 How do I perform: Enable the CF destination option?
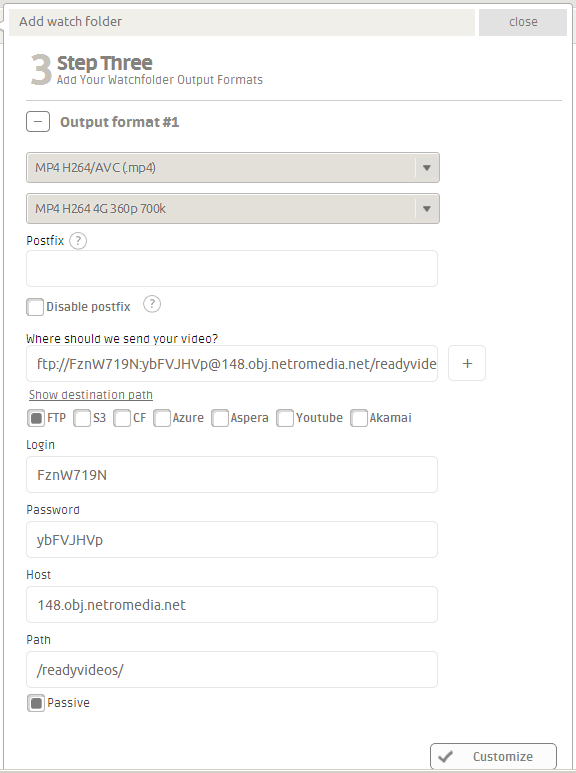[122, 418]
